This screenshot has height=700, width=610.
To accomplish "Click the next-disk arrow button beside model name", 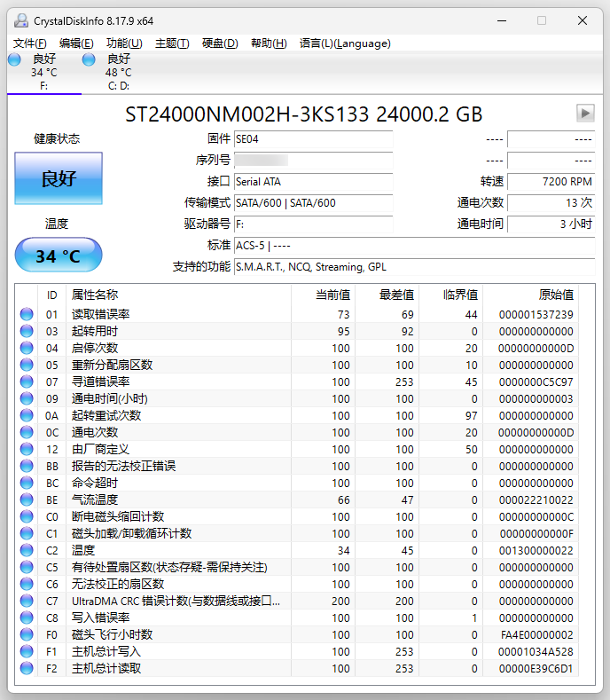I will pos(585,113).
